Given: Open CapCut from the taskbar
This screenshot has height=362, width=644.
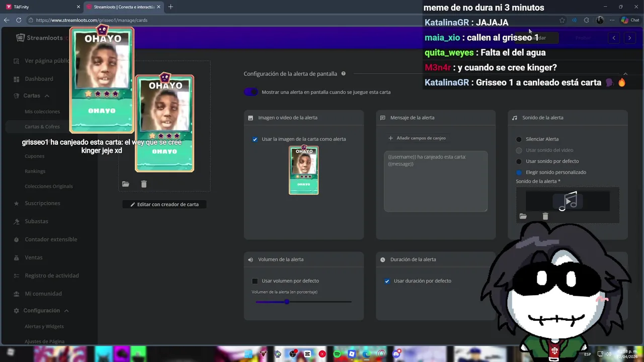Looking at the screenshot, I should (x=307, y=354).
